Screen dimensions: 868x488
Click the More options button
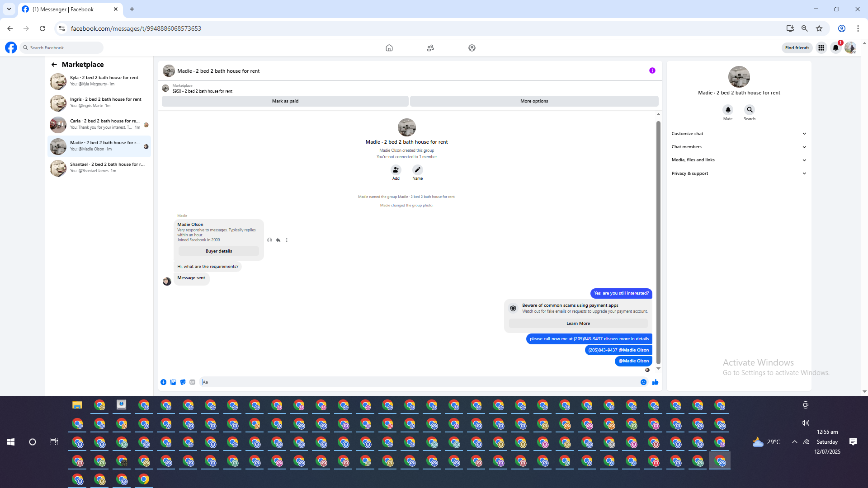[x=534, y=101]
